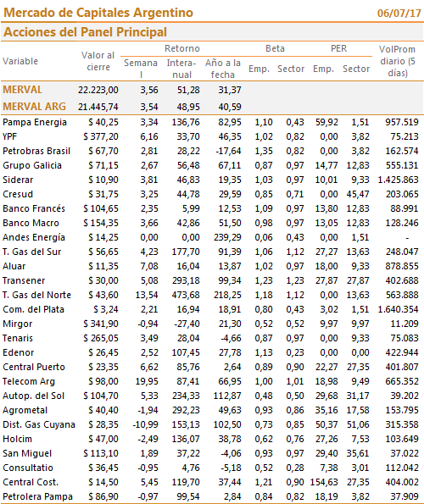
Task: Click the Año a la fecha header
Action: pos(223,69)
